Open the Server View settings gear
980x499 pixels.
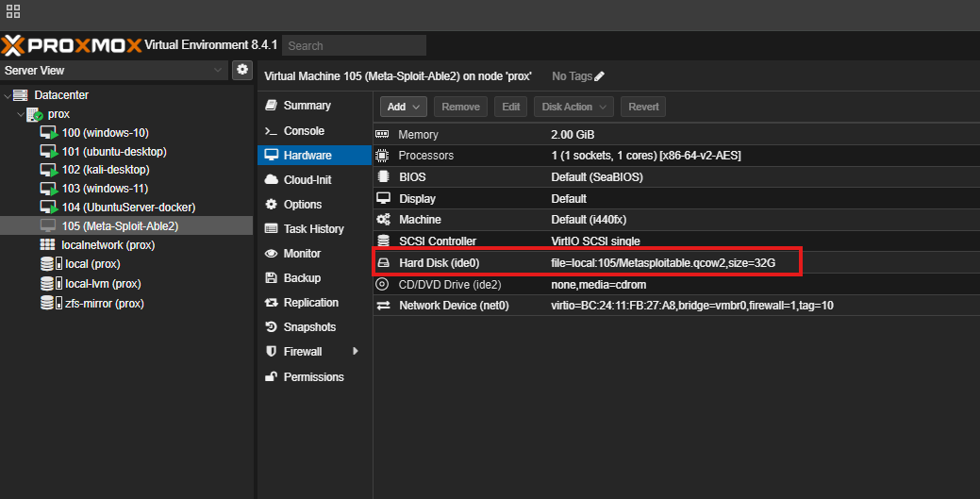[242, 70]
